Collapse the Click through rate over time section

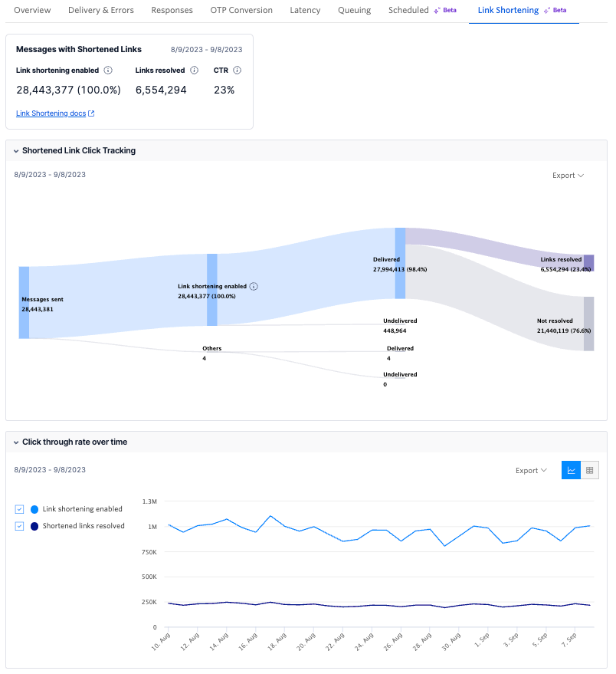pos(18,442)
